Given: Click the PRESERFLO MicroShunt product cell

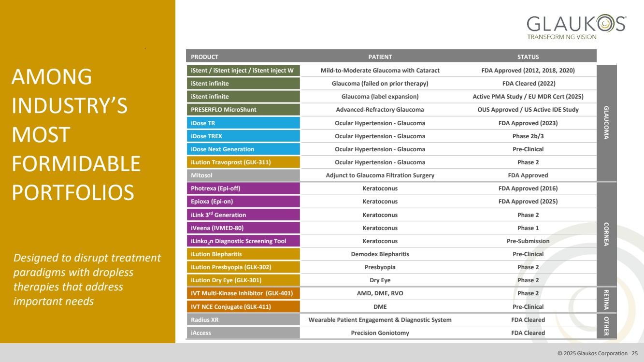Looking at the screenshot, I should pyautogui.click(x=243, y=110).
